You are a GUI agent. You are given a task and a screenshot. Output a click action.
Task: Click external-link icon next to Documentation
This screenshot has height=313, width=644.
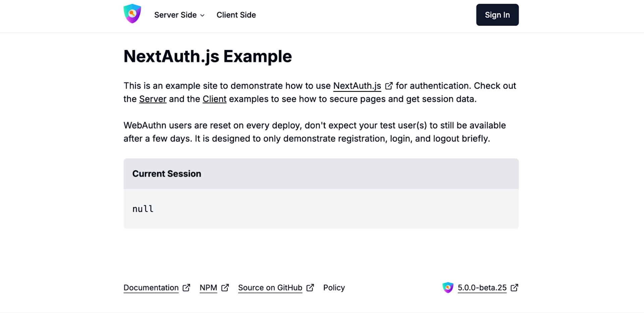point(186,288)
